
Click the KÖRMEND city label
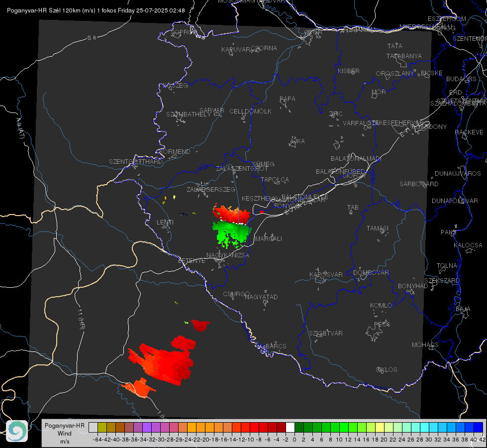[x=175, y=152]
